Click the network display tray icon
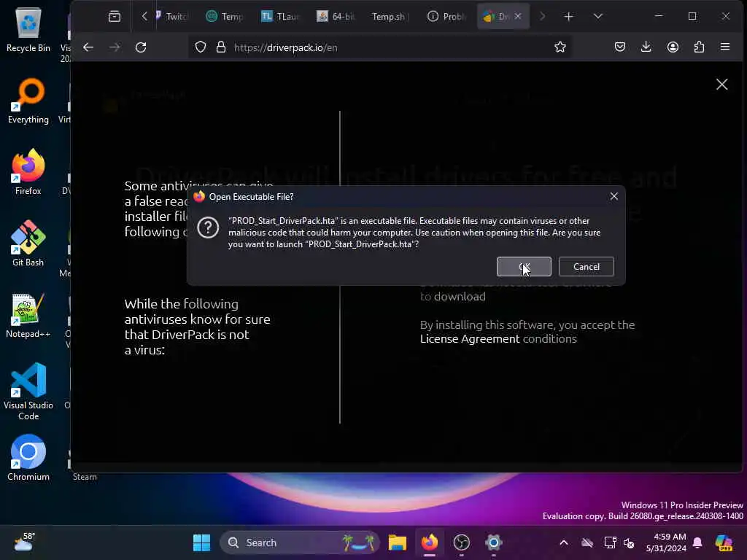This screenshot has height=560, width=747. click(611, 542)
